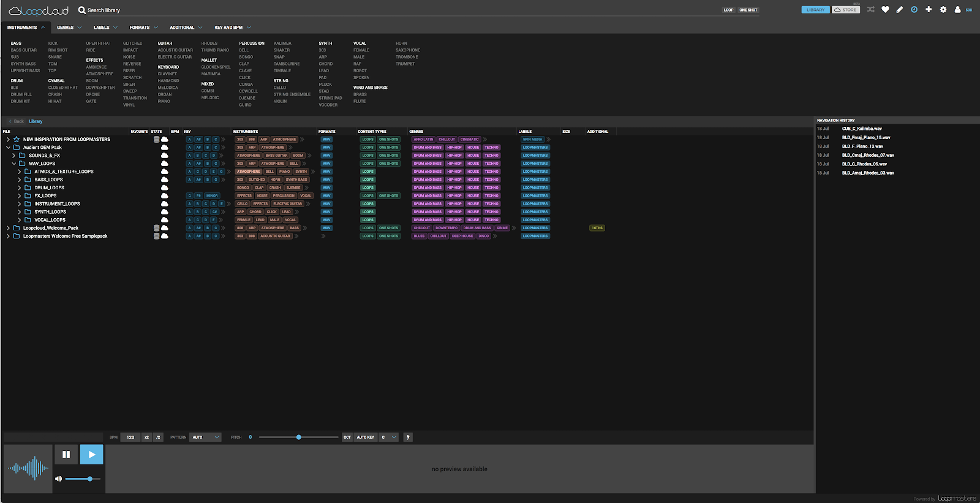This screenshot has width=980, height=503.
Task: Click cloud state icon for FX_LOOPS row
Action: click(164, 196)
